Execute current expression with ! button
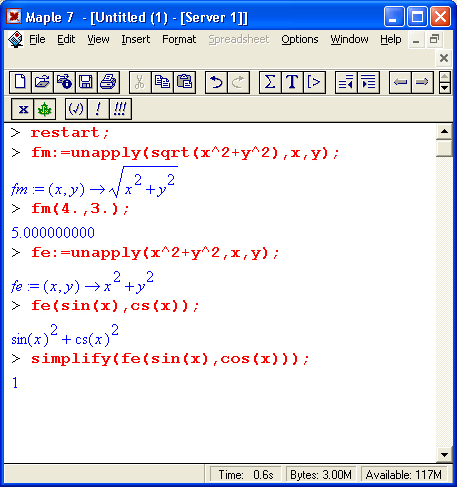 click(98, 109)
